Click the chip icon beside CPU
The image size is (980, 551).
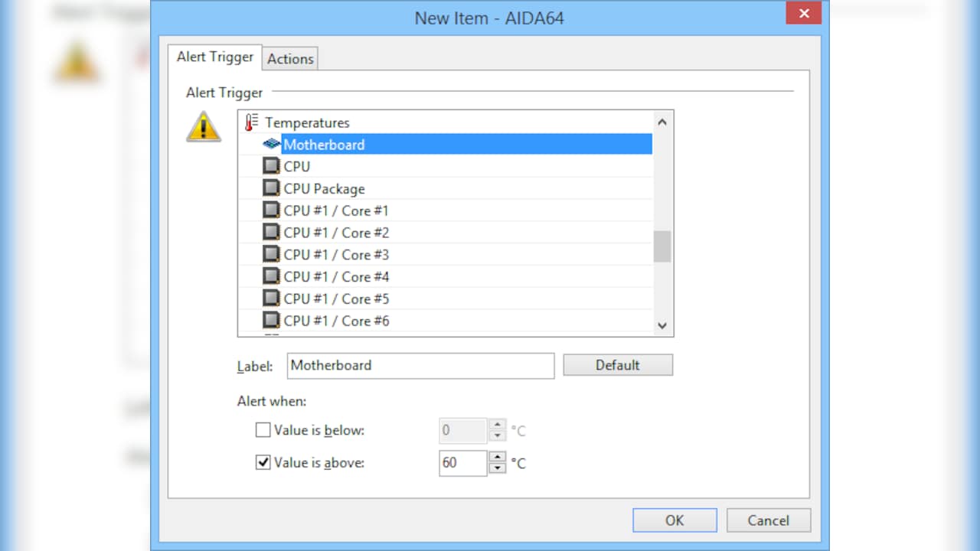coord(271,166)
